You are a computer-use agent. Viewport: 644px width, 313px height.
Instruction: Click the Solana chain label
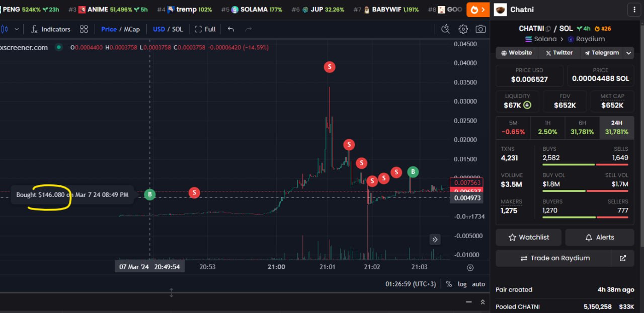(541, 39)
